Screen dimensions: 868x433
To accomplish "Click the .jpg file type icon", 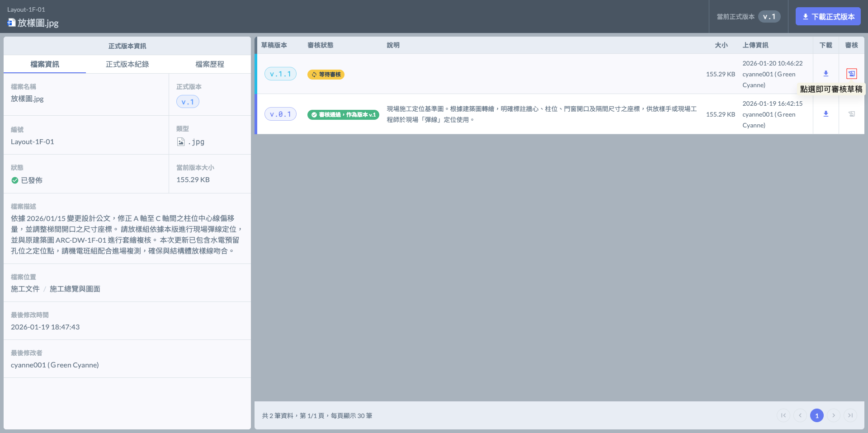I will coord(181,142).
